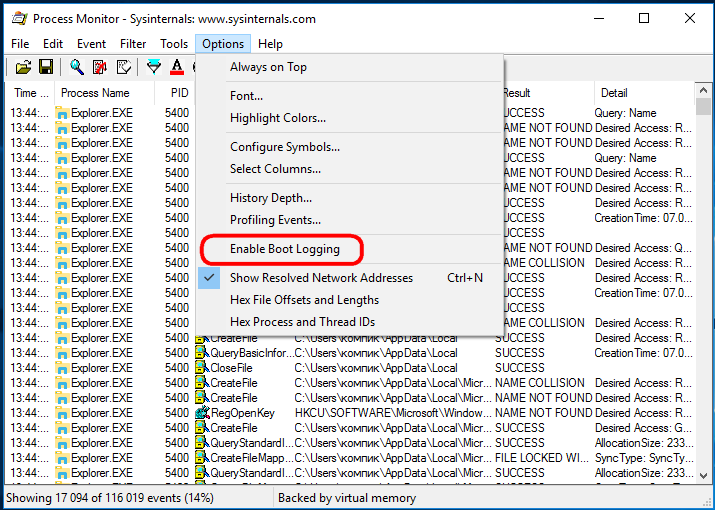Click the Showing 17 094 of 116 019 events status

click(x=109, y=497)
